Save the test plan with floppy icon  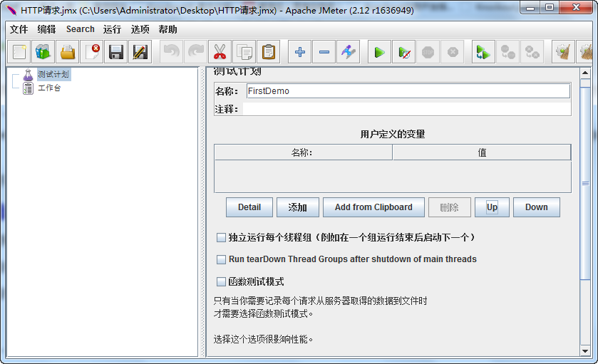tap(116, 52)
